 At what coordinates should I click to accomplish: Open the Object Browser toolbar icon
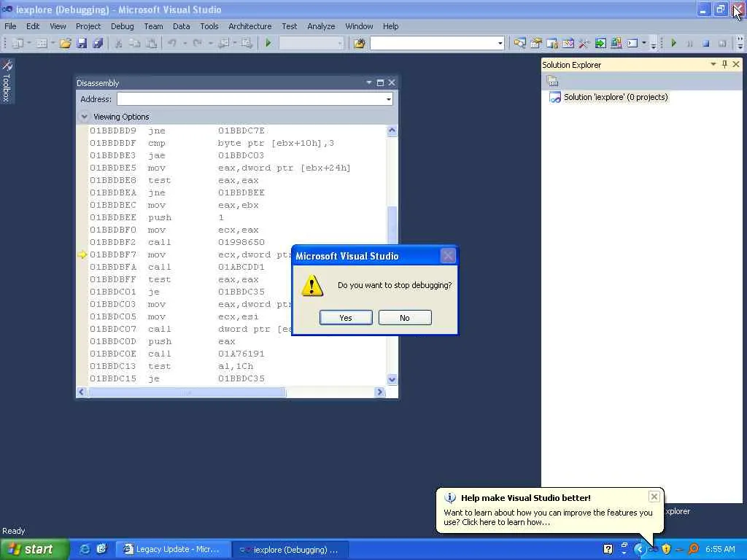tap(552, 43)
